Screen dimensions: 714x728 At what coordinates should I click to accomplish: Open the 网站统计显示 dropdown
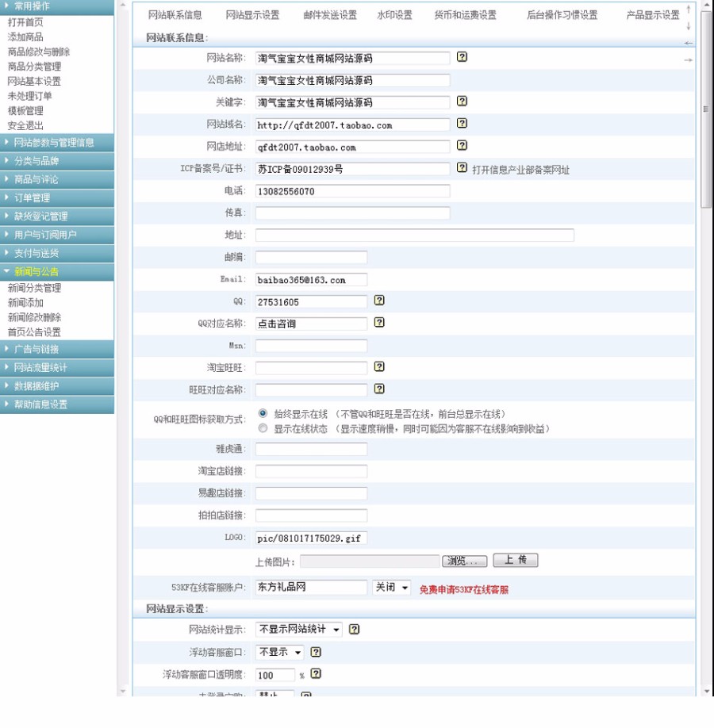pos(300,628)
